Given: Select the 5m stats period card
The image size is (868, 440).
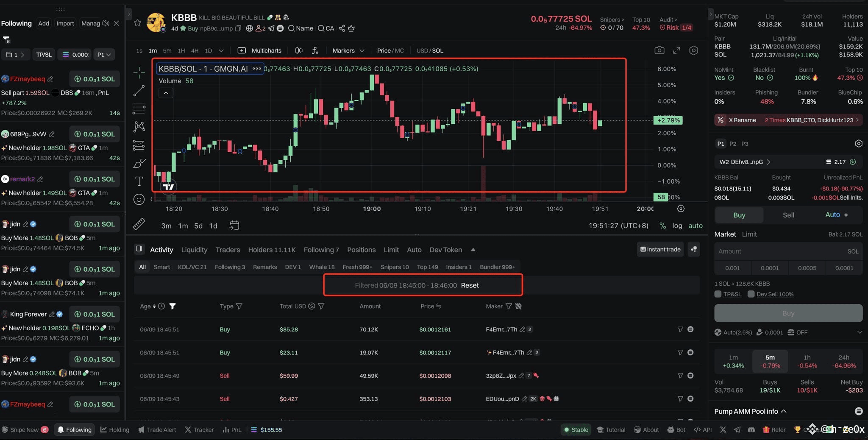Looking at the screenshot, I should [x=770, y=361].
